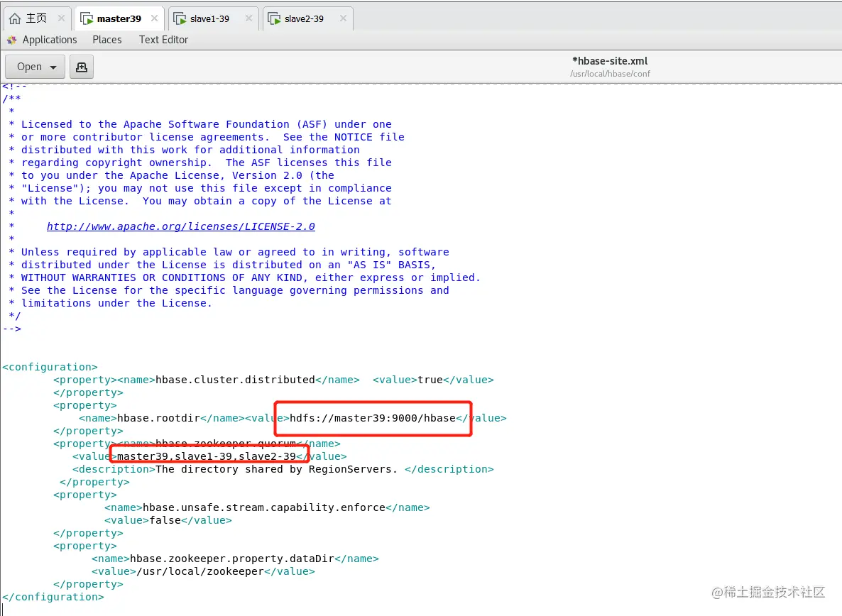This screenshot has height=616, width=842.
Task: Open the Places menu
Action: click(x=107, y=40)
